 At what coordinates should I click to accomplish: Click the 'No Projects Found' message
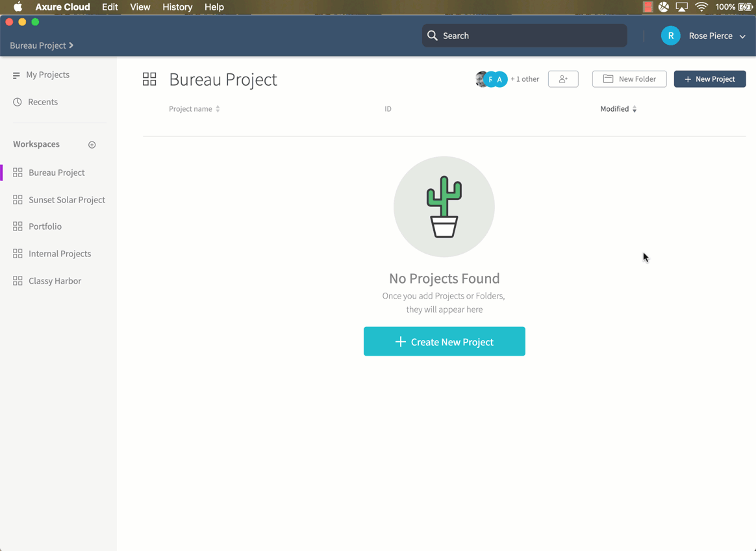click(444, 278)
